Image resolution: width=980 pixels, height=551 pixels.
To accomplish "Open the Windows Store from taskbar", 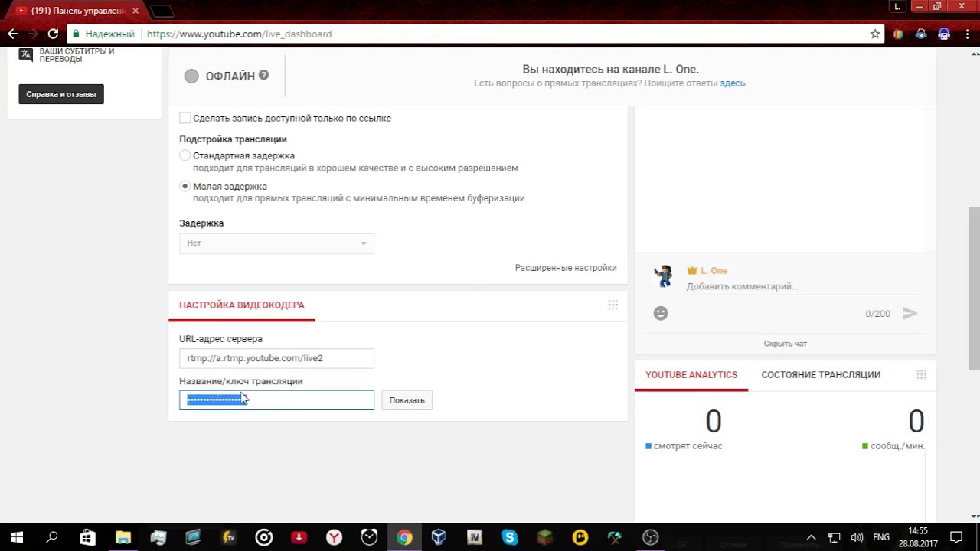I will click(x=87, y=537).
